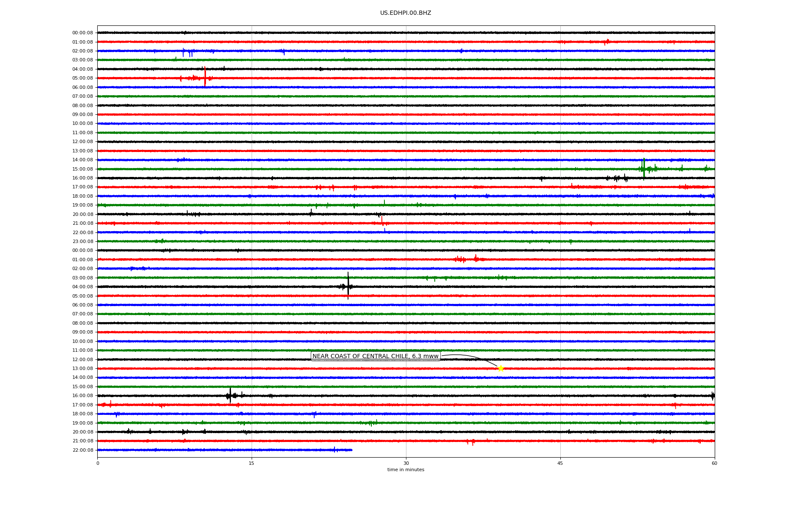The height and width of the screenshot is (508, 812).
Task: Click the yellow star earthquake marker
Action: click(501, 368)
